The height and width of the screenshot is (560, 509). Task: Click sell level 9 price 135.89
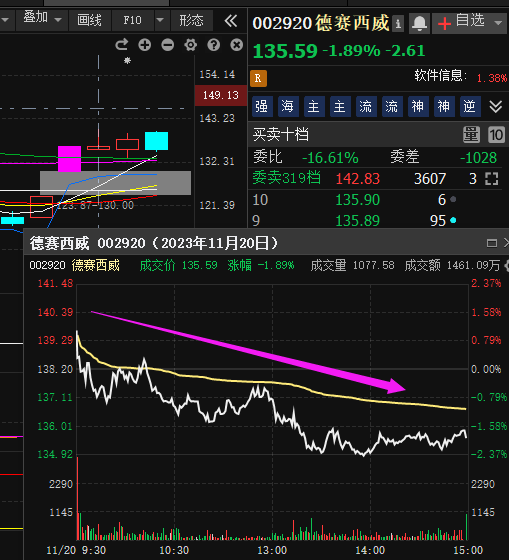point(358,221)
